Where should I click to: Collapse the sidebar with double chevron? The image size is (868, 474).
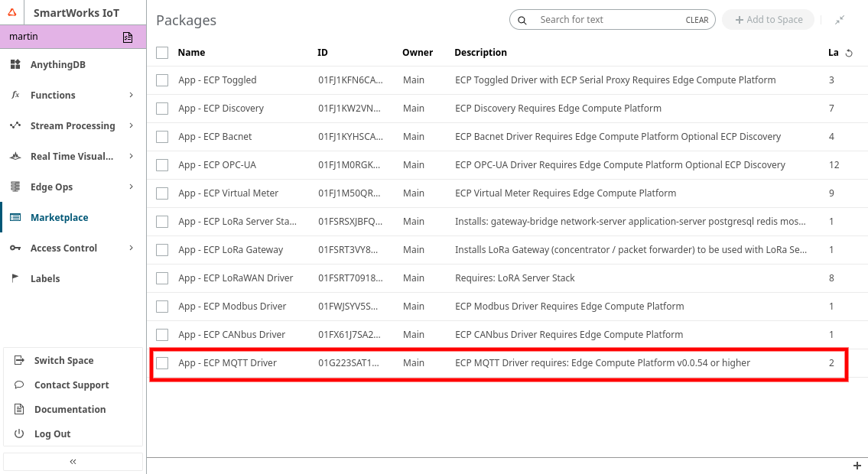[x=73, y=462]
